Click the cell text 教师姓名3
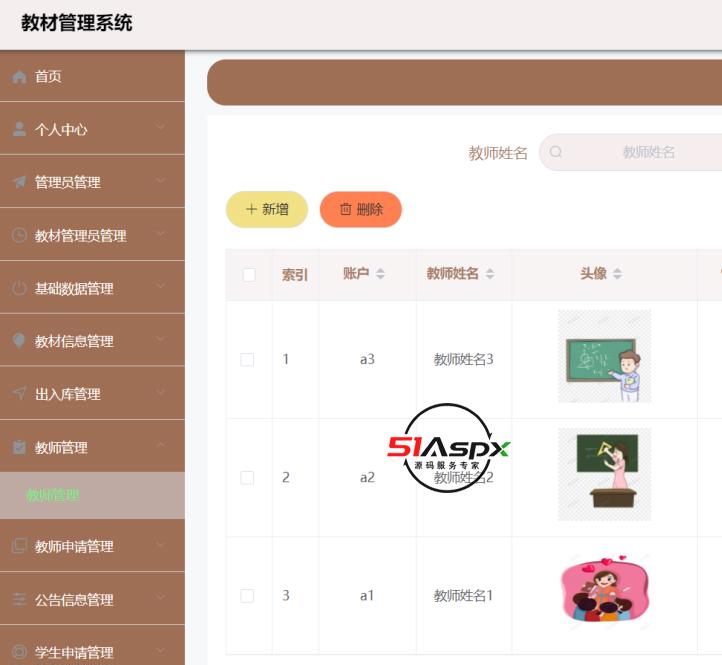Screen dimensions: 722x665 click(463, 359)
